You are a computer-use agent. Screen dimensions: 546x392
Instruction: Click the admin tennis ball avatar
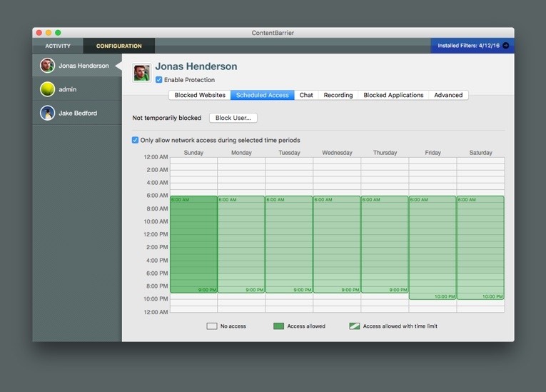(48, 89)
